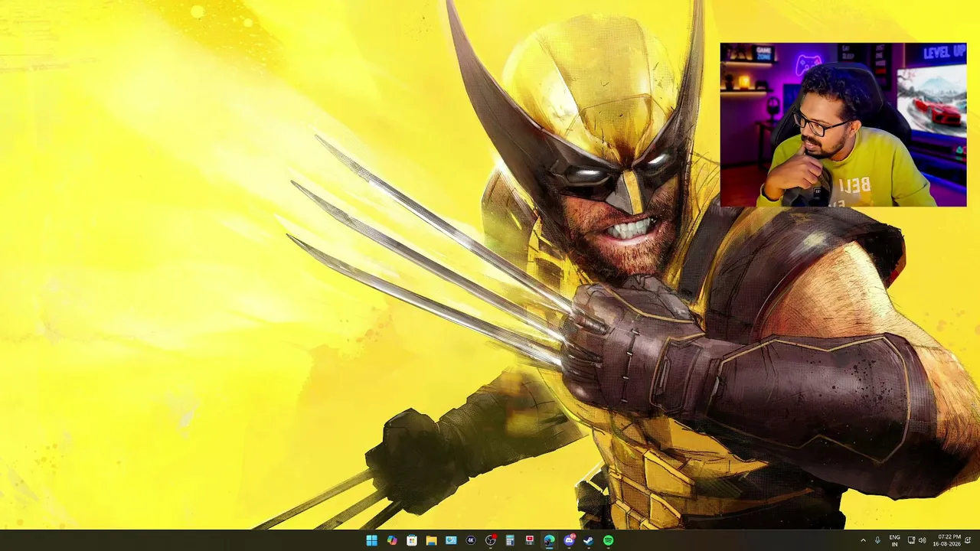The image size is (980, 551).
Task: Click the microphone icon in system tray
Action: [x=877, y=540]
